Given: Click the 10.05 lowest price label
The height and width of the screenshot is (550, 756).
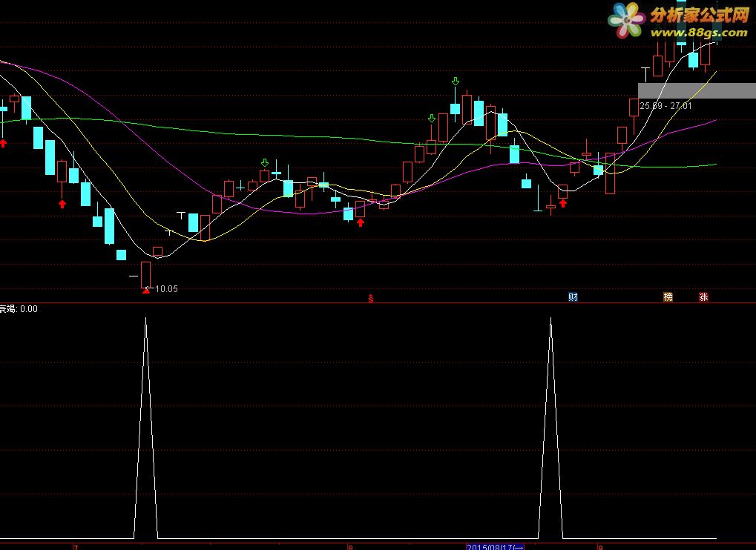Looking at the screenshot, I should [166, 289].
